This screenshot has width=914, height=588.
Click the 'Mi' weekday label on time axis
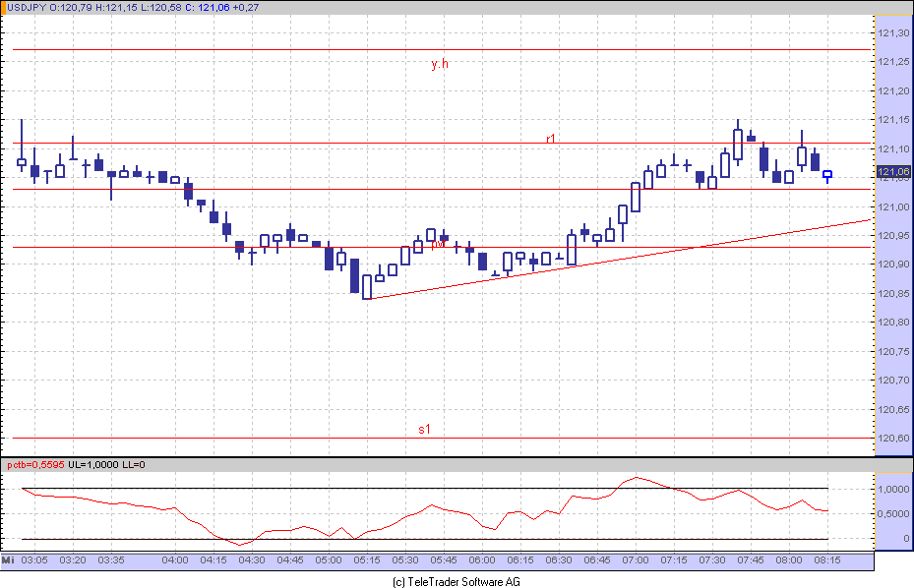[x=8, y=560]
